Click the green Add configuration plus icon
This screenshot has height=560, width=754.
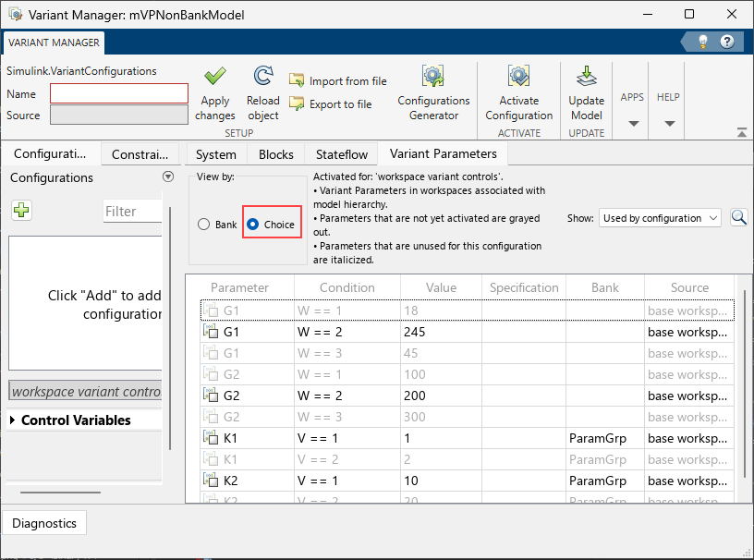click(21, 211)
